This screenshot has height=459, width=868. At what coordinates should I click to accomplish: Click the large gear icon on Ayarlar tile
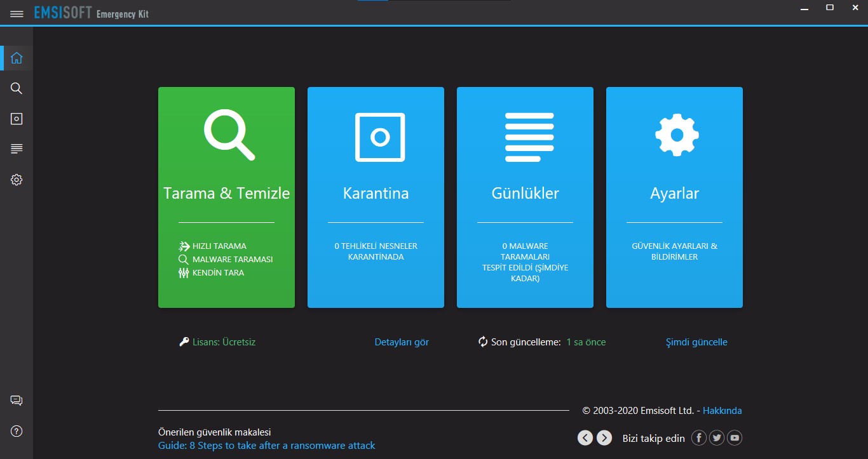click(x=677, y=135)
